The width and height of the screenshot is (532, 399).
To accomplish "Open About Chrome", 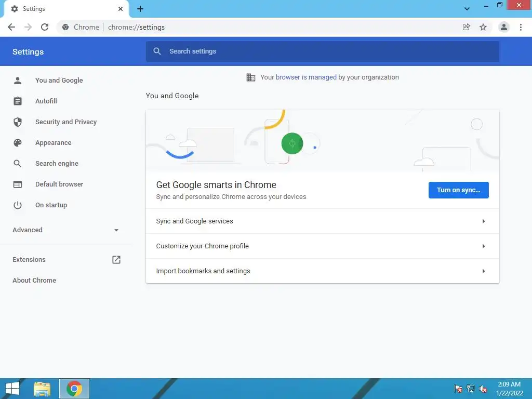I will point(34,280).
